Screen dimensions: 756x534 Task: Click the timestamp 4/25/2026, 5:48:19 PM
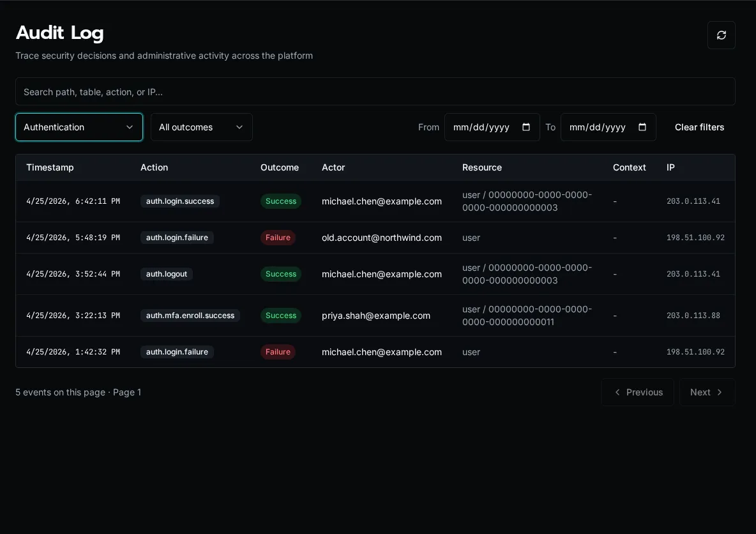73,238
